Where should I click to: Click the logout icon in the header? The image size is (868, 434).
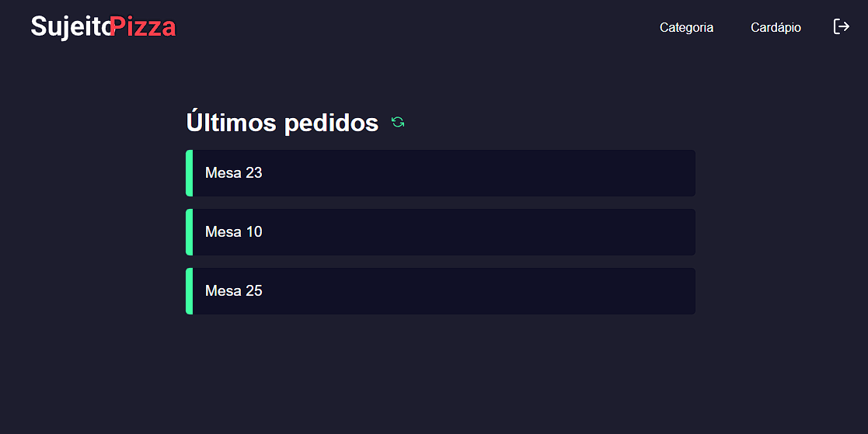click(x=841, y=27)
